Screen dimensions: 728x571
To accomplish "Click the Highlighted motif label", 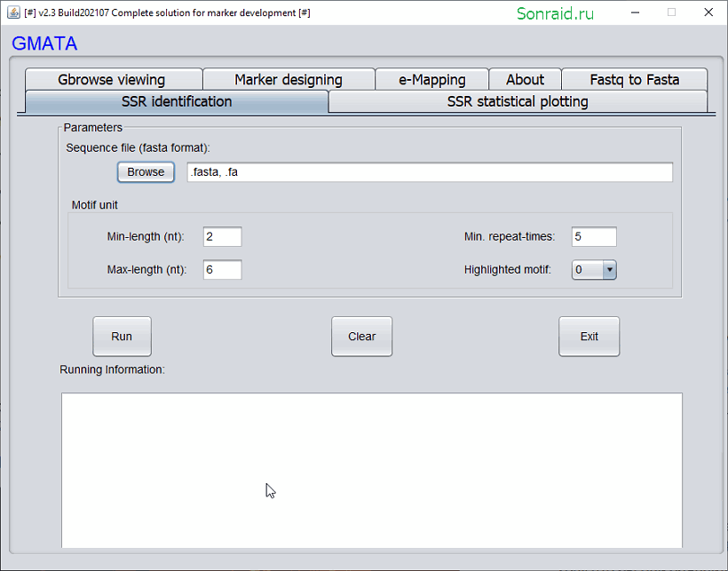I will click(x=508, y=270).
